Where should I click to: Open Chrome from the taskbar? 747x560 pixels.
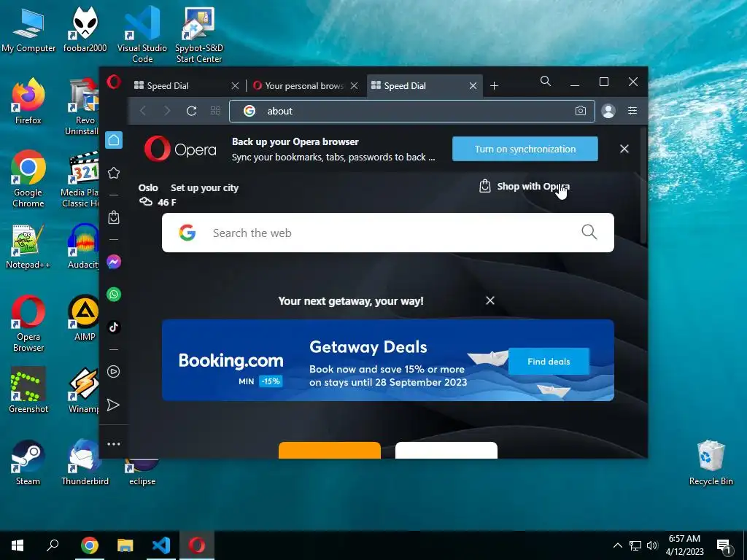point(89,545)
